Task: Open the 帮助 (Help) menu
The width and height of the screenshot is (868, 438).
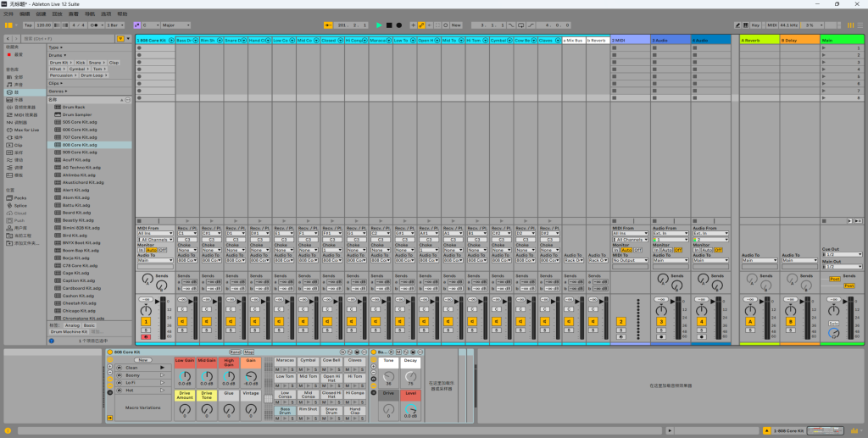Action: click(x=122, y=14)
